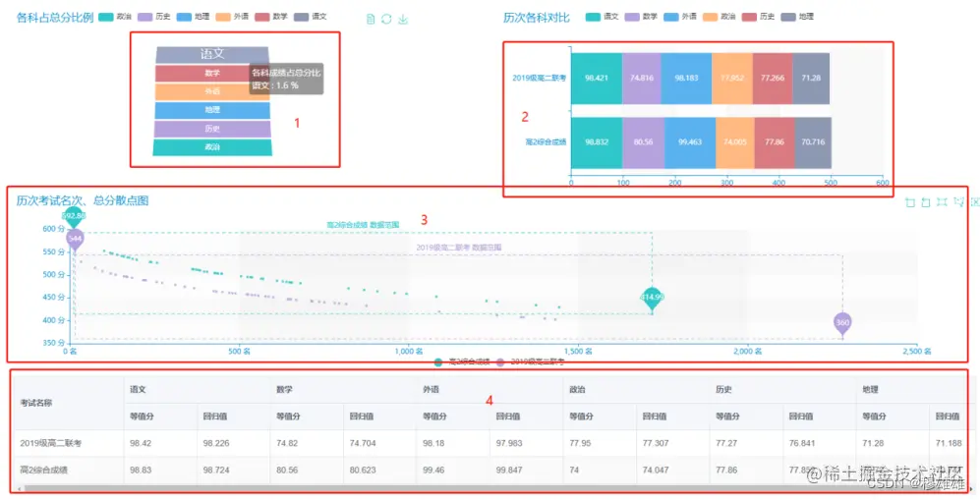Viewport: 980px width, 500px height.
Task: Click the purple 544 marker pin
Action: point(75,240)
